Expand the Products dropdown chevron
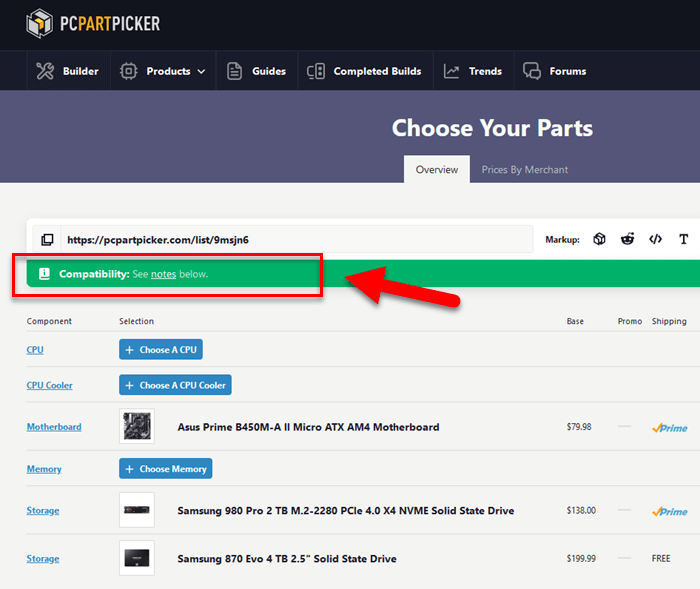 (x=201, y=71)
